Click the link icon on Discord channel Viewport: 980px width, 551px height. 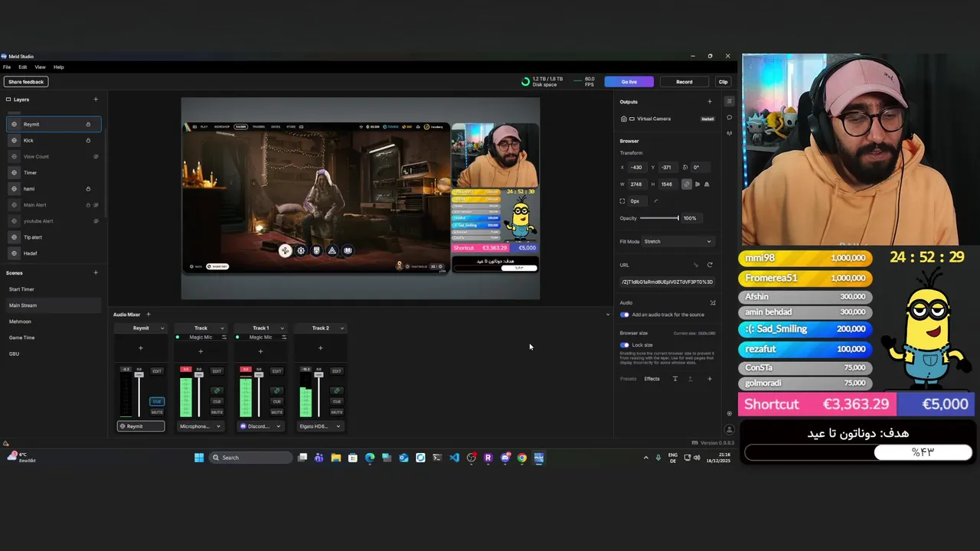[x=276, y=390]
